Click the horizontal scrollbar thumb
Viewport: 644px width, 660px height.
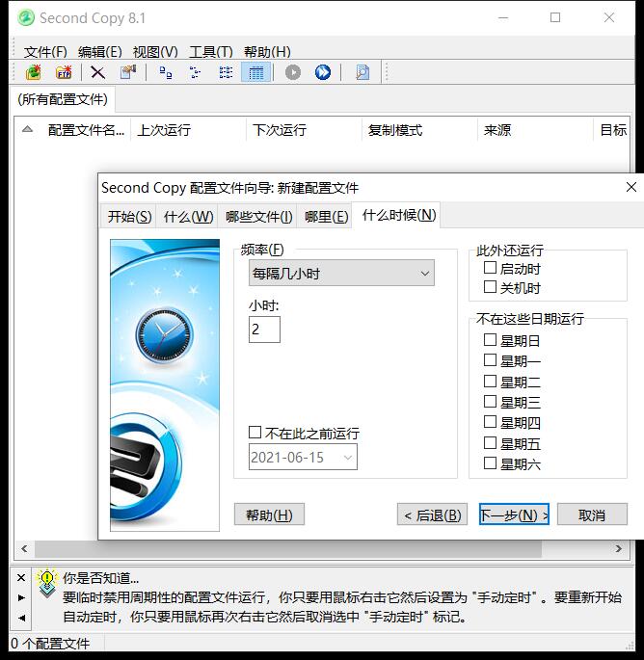click(x=288, y=548)
